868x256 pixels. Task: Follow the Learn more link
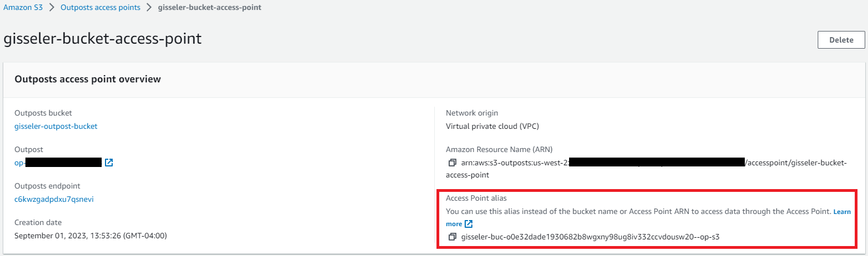point(841,212)
